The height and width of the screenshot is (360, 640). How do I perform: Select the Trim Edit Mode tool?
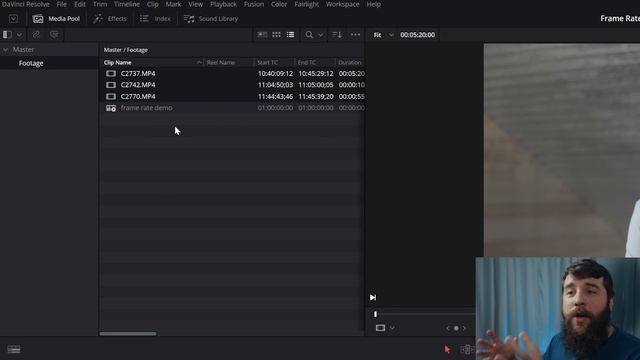coord(466,349)
